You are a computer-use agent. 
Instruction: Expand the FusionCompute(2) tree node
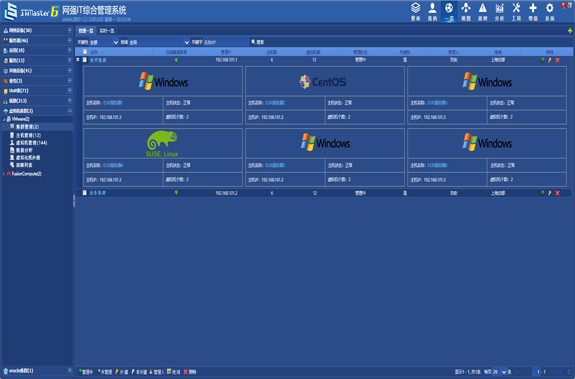(4, 174)
